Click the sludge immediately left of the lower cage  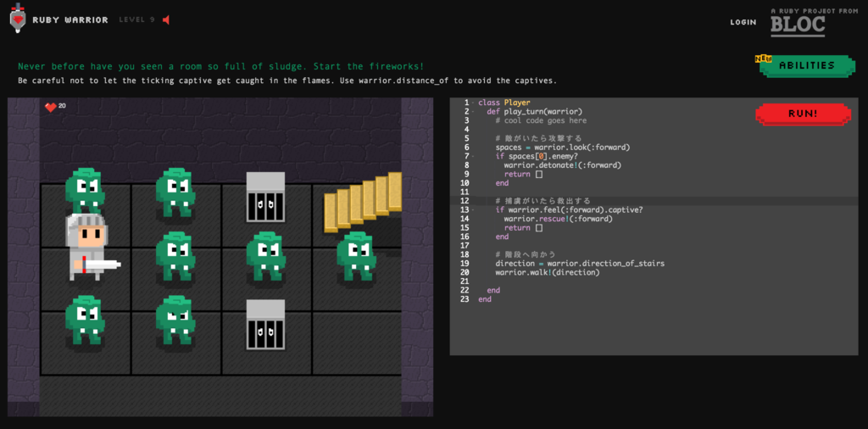tap(175, 320)
